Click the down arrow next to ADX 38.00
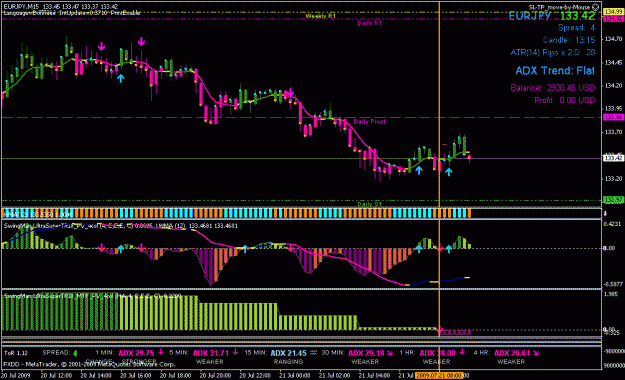 pyautogui.click(x=462, y=352)
